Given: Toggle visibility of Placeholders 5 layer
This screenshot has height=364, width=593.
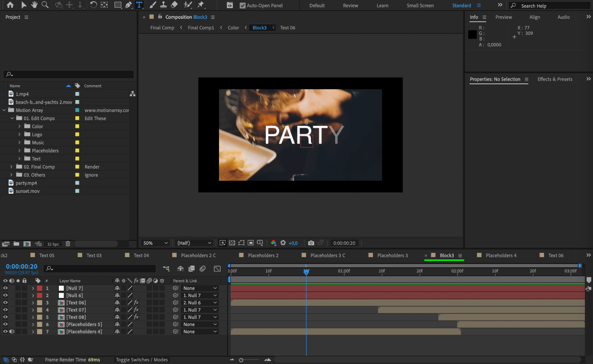Looking at the screenshot, I should [5, 324].
